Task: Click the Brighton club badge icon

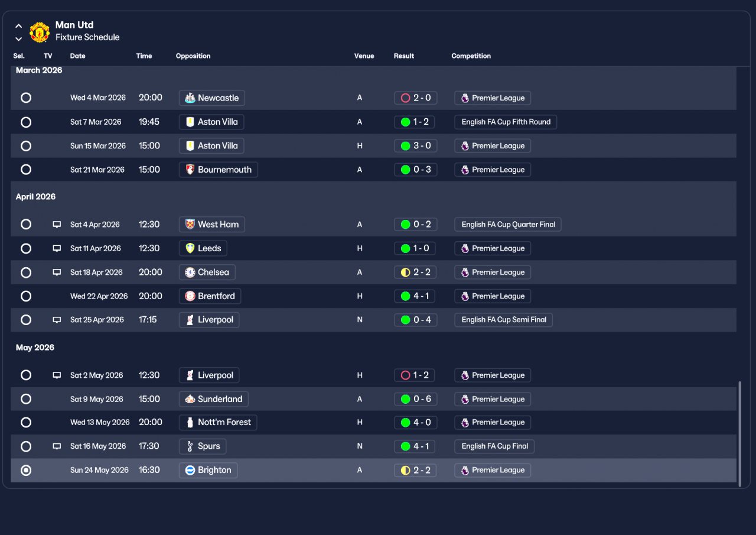Action: (x=190, y=471)
